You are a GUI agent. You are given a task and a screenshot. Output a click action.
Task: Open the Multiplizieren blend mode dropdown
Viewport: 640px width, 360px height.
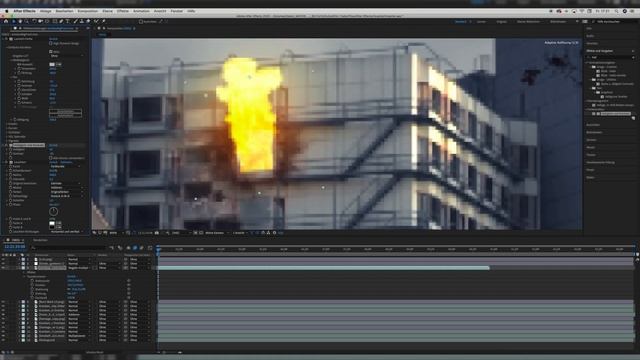tap(79, 336)
